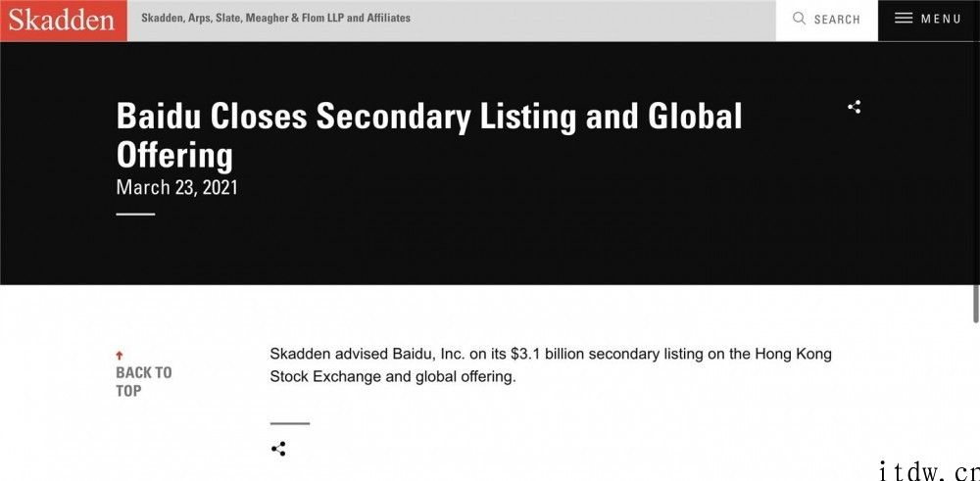
Task: Click the word Offering in the headline
Action: click(x=174, y=155)
